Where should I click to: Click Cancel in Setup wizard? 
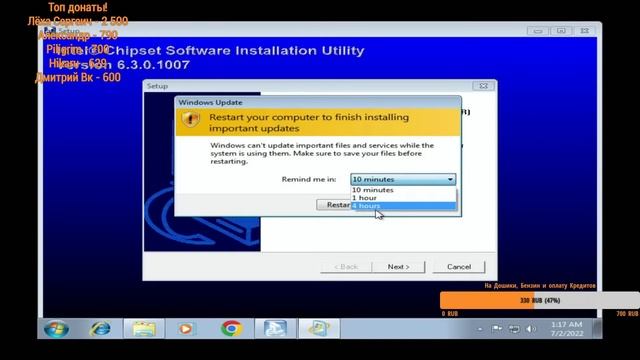pos(459,267)
